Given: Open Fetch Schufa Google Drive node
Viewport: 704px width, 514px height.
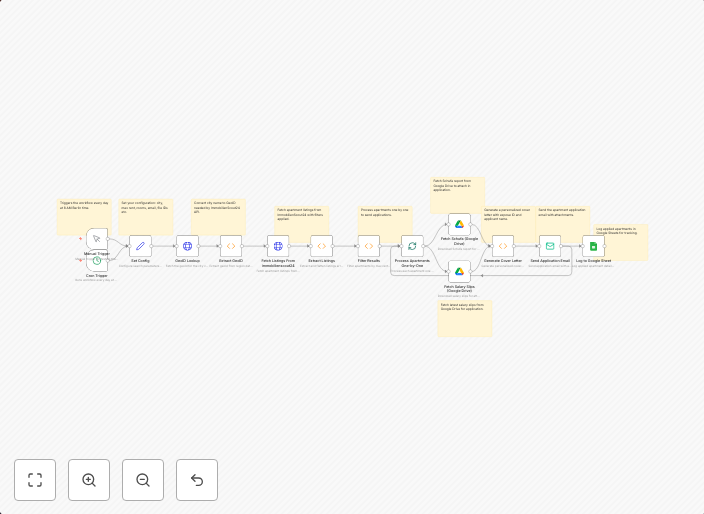Looking at the screenshot, I should [459, 224].
